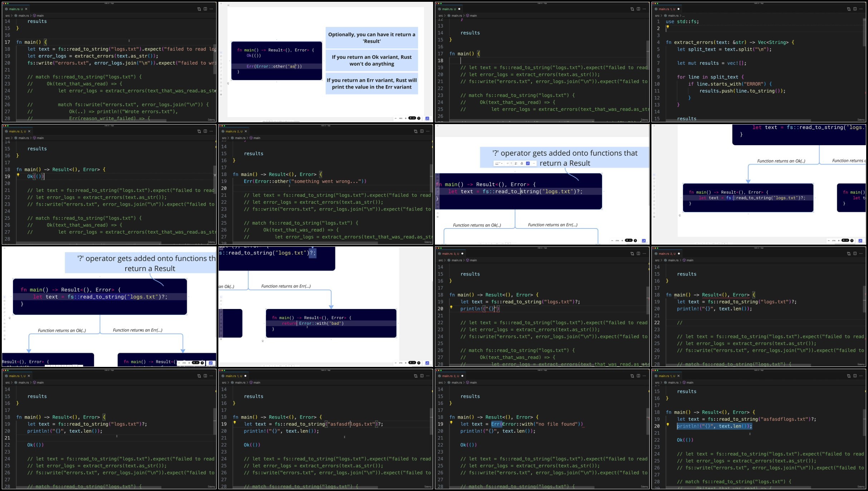Screen dimensions: 868x491
Task: Click lightbulb next to highlighted println! line 20
Action: click(668, 424)
